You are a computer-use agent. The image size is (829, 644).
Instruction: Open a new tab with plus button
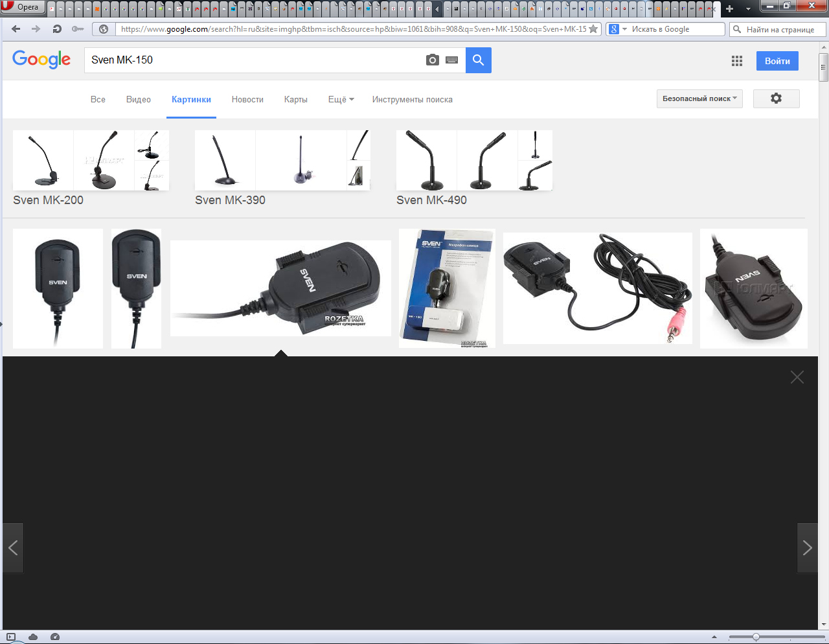(729, 8)
